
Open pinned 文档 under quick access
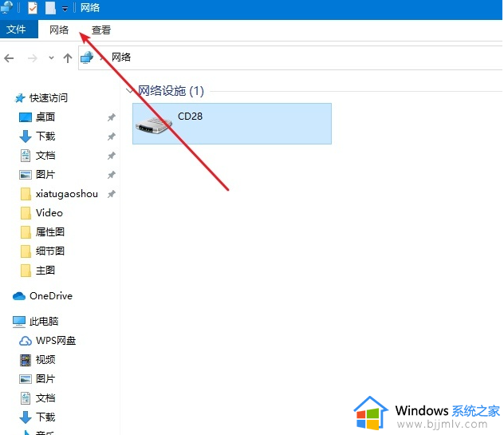45,156
